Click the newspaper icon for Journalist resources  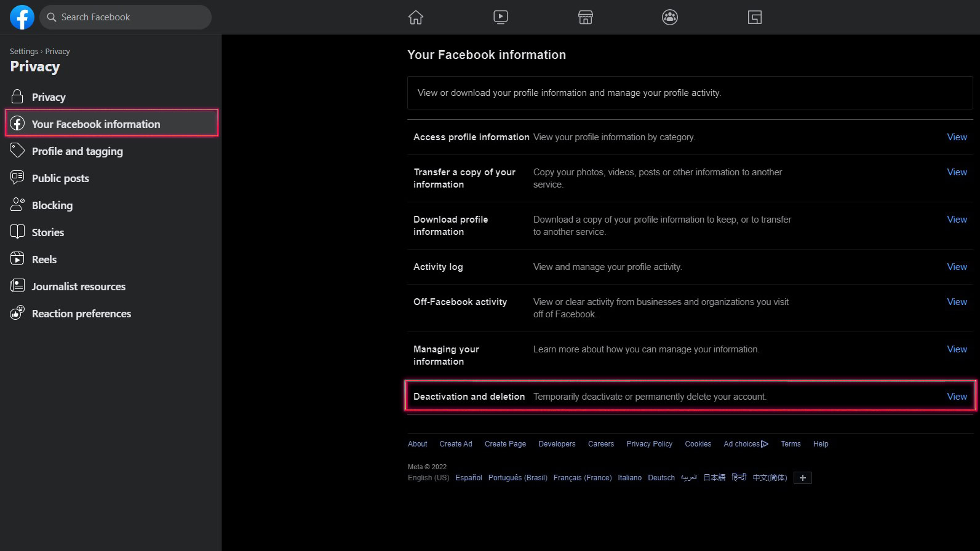17,286
